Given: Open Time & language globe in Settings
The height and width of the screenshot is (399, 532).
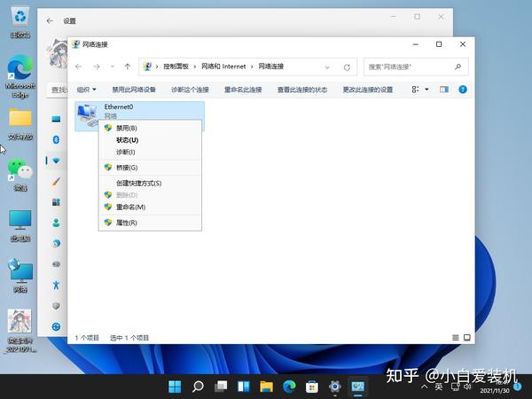Looking at the screenshot, I should coord(57,243).
